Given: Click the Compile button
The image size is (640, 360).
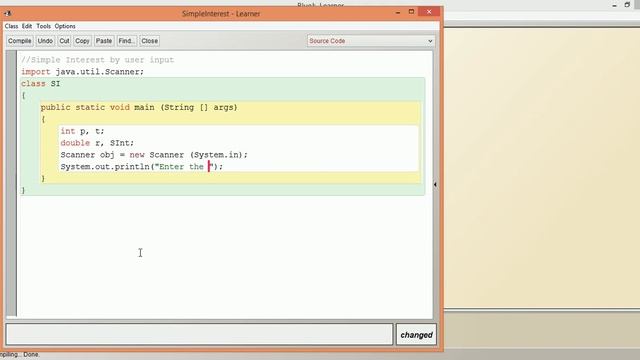Looking at the screenshot, I should point(20,41).
